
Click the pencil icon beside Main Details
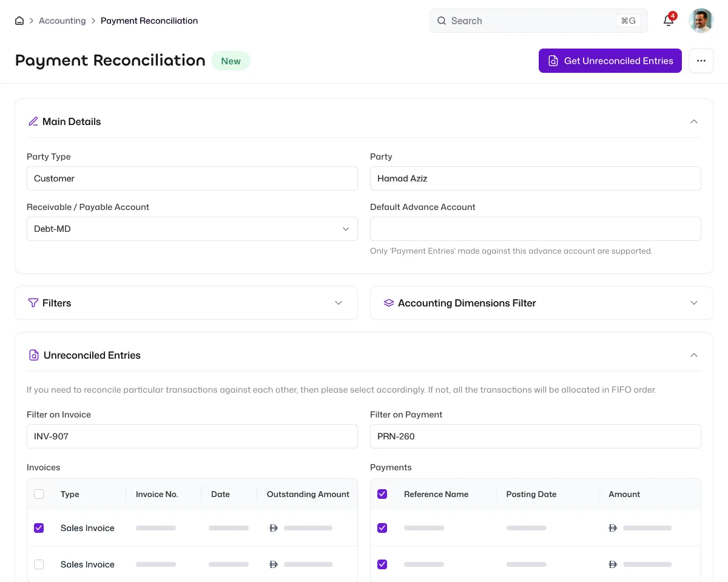coord(33,121)
